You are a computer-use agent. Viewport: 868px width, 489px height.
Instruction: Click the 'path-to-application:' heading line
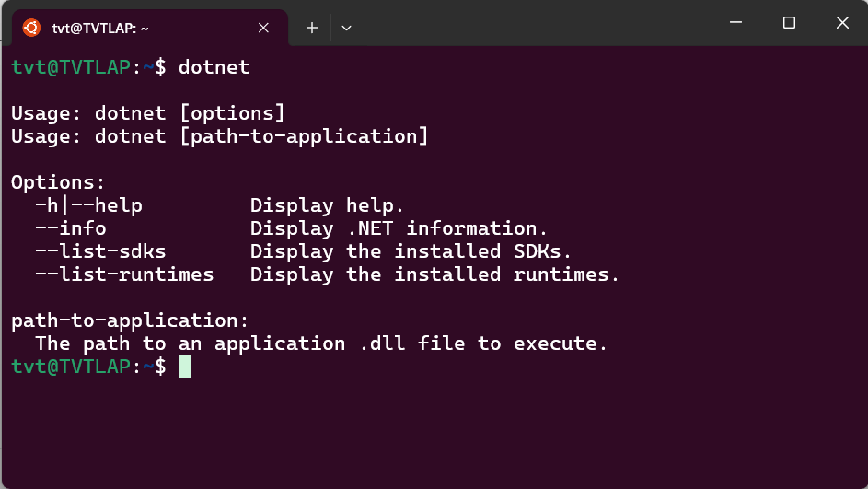click(x=130, y=321)
